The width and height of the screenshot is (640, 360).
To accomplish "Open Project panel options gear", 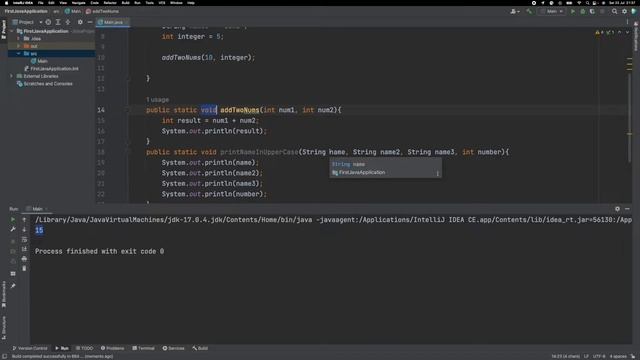I will [x=80, y=22].
